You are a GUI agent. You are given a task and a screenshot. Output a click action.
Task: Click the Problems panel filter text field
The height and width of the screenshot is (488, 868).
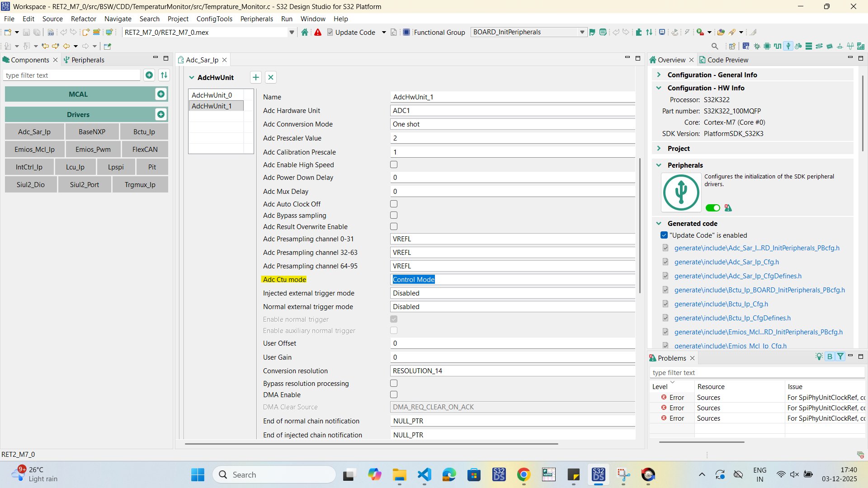(x=757, y=372)
